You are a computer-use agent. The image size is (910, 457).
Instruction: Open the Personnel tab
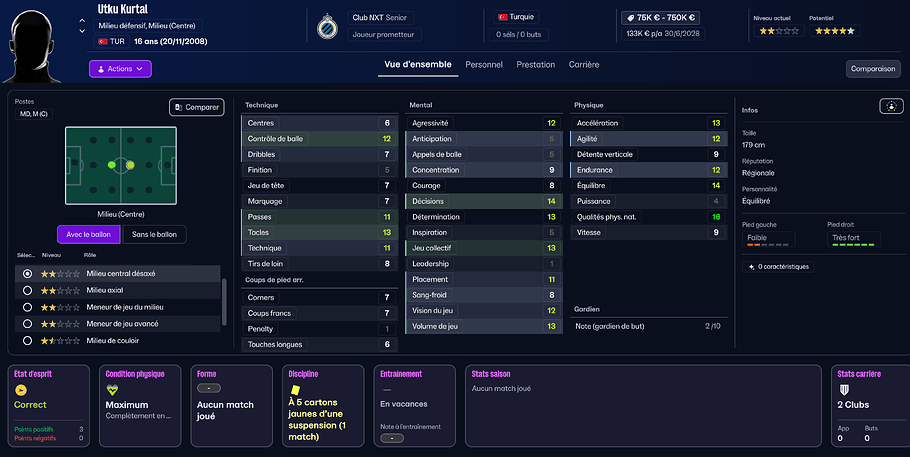484,65
